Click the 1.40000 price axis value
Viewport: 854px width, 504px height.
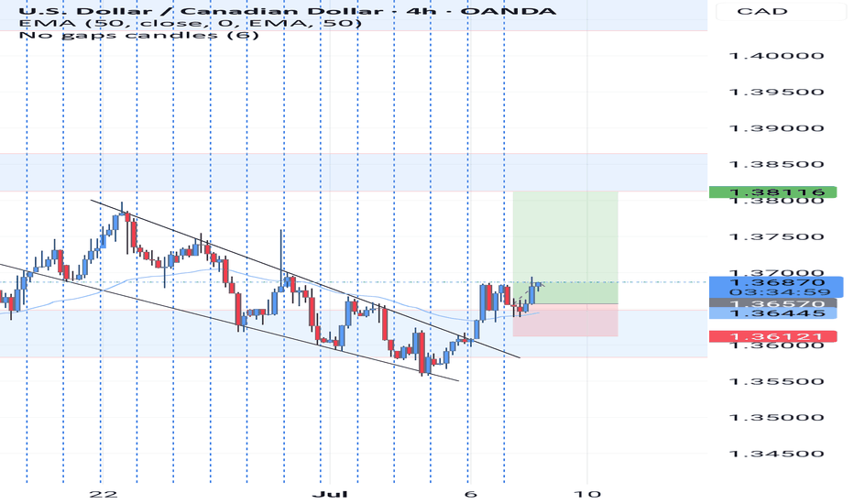pyautogui.click(x=777, y=56)
